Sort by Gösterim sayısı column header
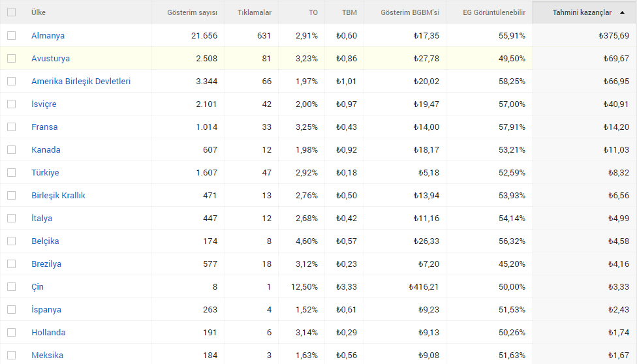This screenshot has height=364, width=637. [192, 12]
